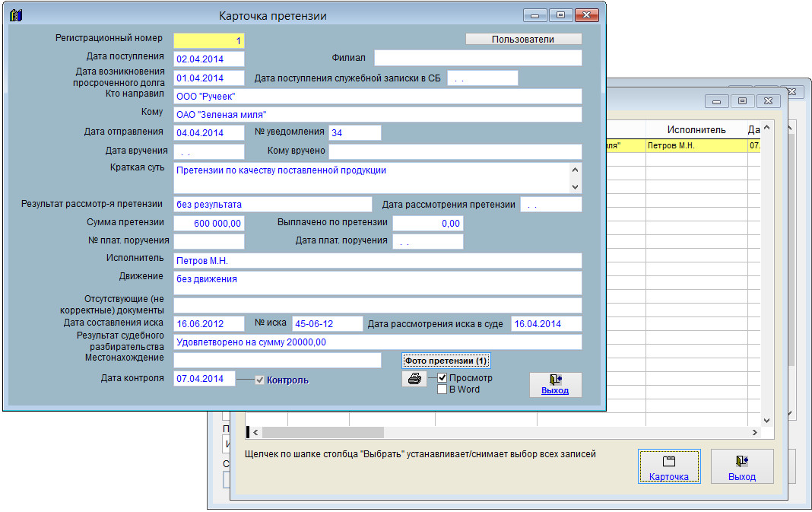Edit the Сумма претензии field
The height and width of the screenshot is (512, 812).
(209, 223)
